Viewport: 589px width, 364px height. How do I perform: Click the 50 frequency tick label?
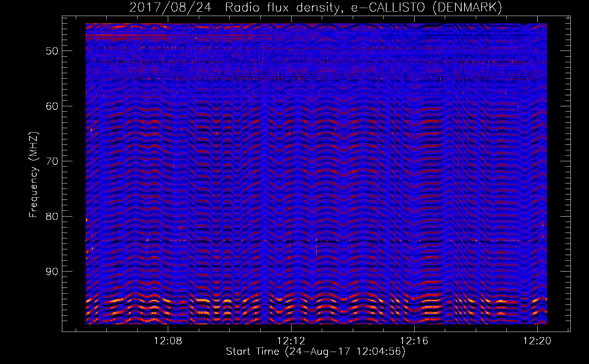pos(52,51)
